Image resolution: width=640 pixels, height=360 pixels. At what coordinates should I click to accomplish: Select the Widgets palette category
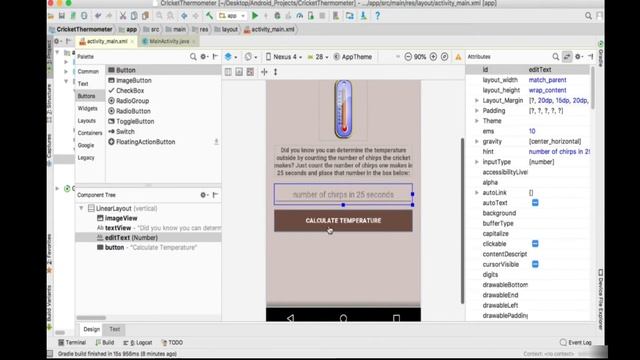coord(87,108)
